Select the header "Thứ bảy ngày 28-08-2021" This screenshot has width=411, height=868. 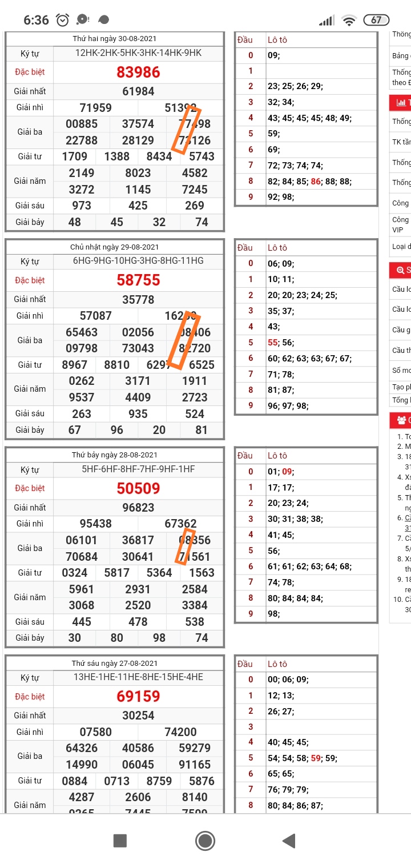115,455
